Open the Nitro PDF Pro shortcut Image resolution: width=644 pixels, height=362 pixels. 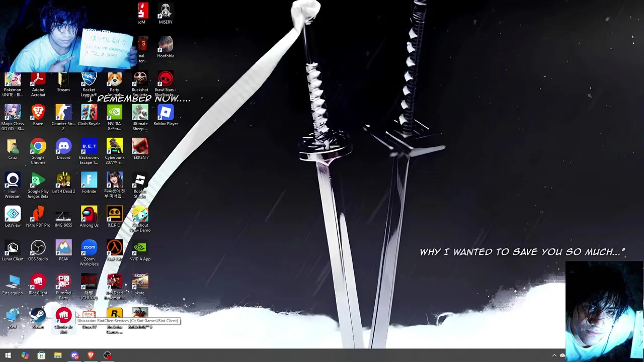click(38, 217)
